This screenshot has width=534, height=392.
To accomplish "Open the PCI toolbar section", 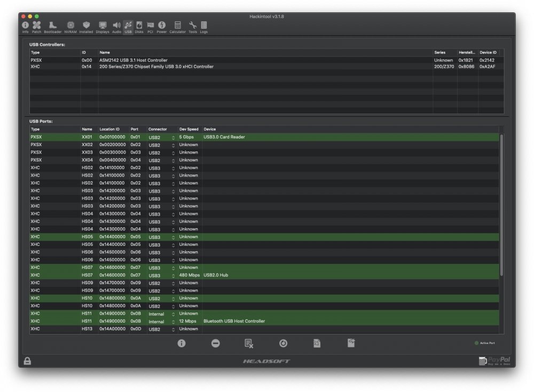I will 150,27.
